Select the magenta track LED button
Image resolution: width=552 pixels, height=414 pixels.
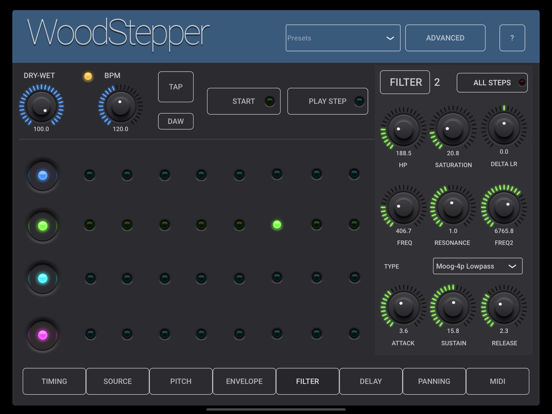tap(43, 335)
